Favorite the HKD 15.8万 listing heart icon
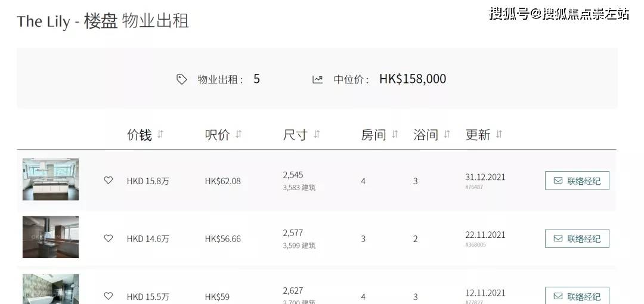 tap(108, 181)
